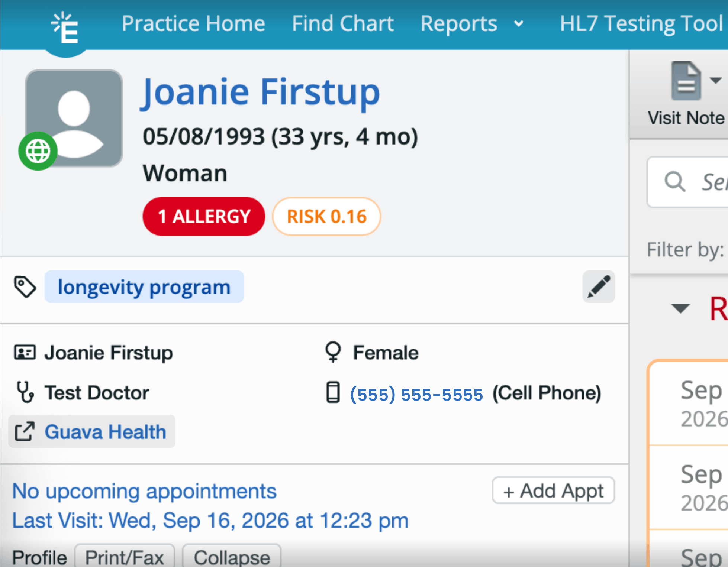Open the Guava Health link

(x=105, y=432)
